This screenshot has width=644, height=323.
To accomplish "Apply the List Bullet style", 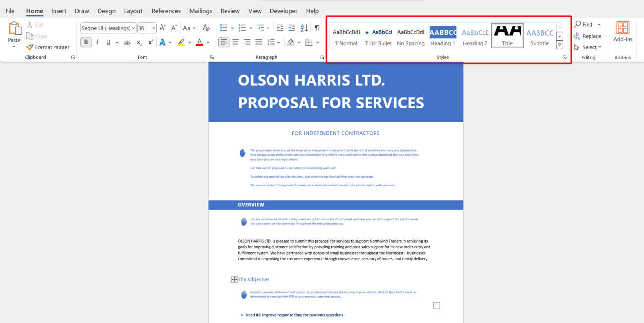I will 378,37.
